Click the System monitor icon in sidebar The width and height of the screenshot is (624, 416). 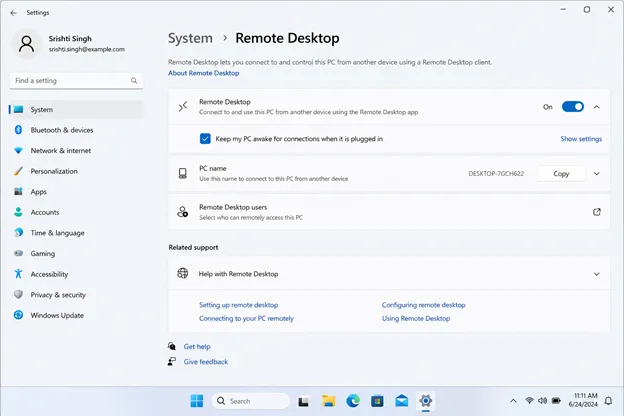click(x=18, y=109)
